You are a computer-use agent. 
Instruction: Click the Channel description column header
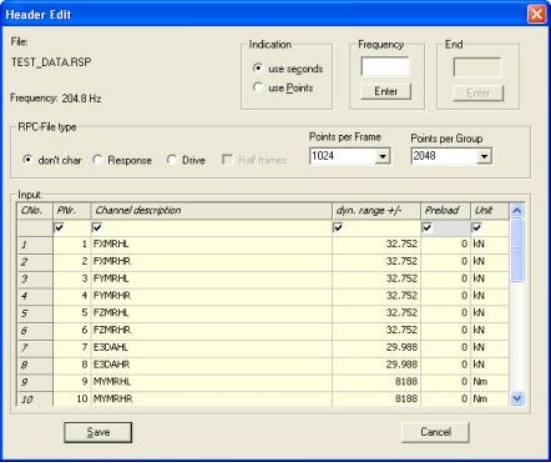coord(212,210)
